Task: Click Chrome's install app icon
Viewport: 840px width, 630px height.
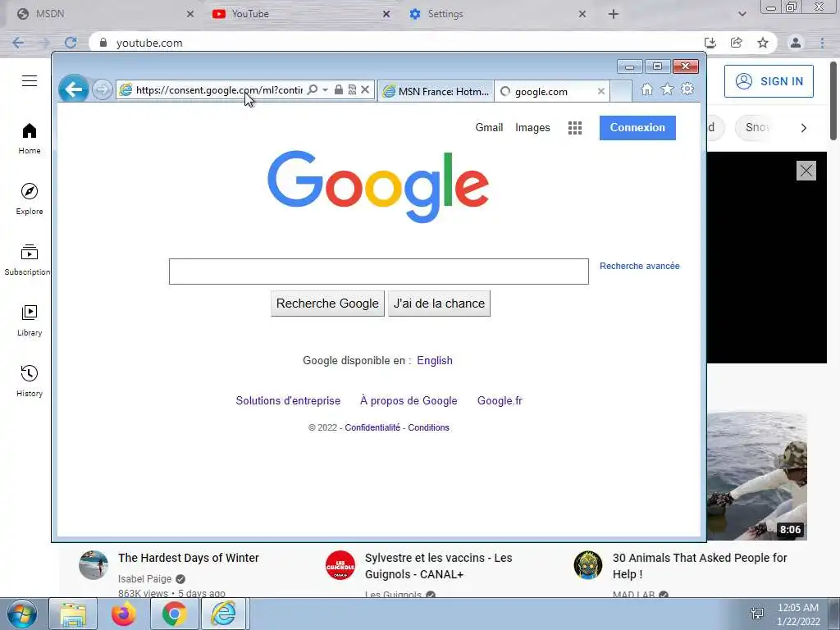Action: pos(710,43)
